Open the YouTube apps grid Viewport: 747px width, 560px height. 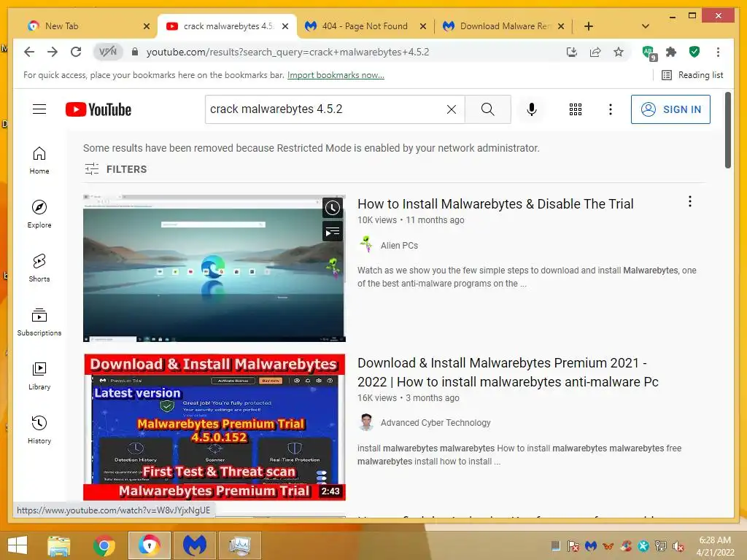[x=576, y=109]
